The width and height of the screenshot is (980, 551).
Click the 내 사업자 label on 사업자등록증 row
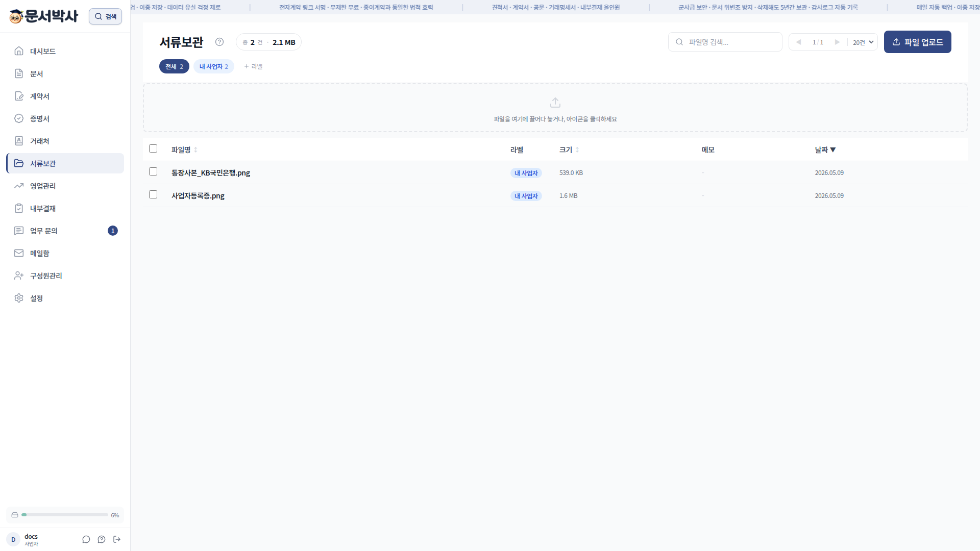tap(526, 196)
